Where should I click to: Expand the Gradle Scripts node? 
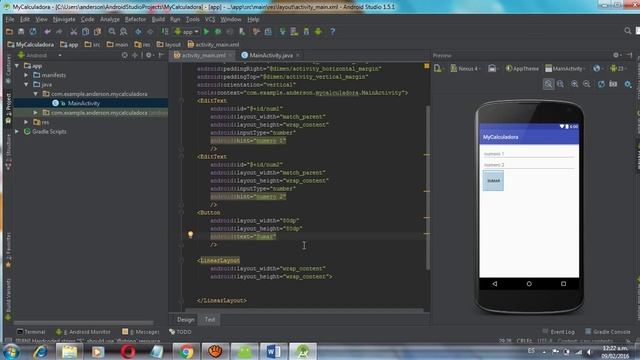[17, 131]
